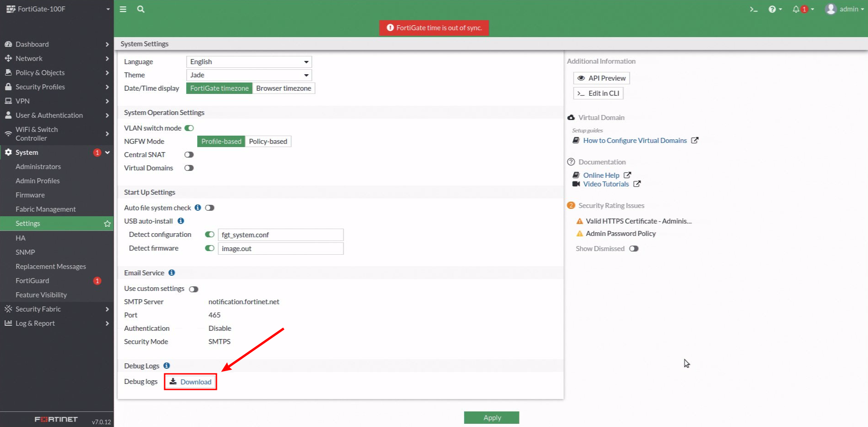Expand the Log & Report chevron
The image size is (868, 427).
[107, 323]
